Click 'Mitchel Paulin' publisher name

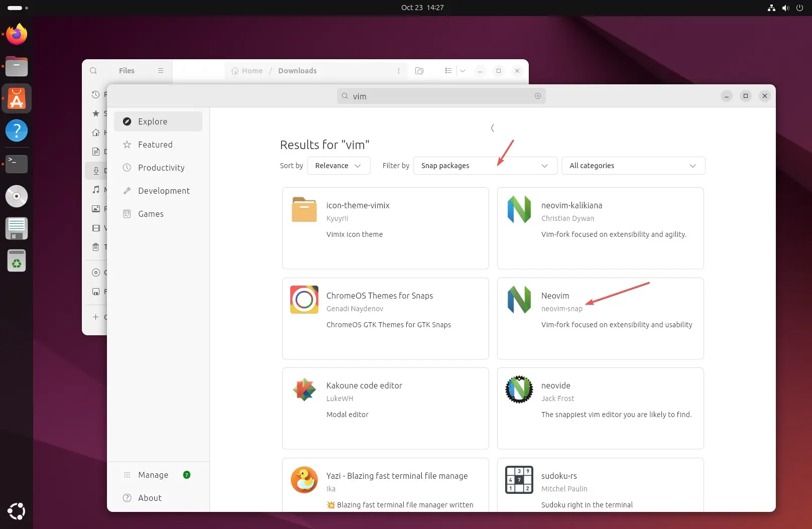(x=564, y=489)
